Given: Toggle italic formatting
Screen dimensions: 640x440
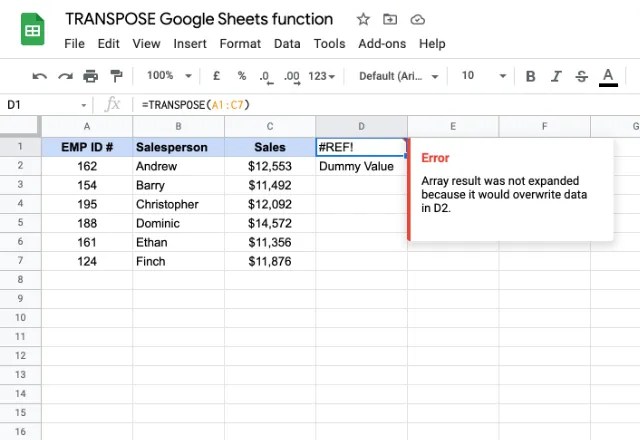Looking at the screenshot, I should coord(556,76).
